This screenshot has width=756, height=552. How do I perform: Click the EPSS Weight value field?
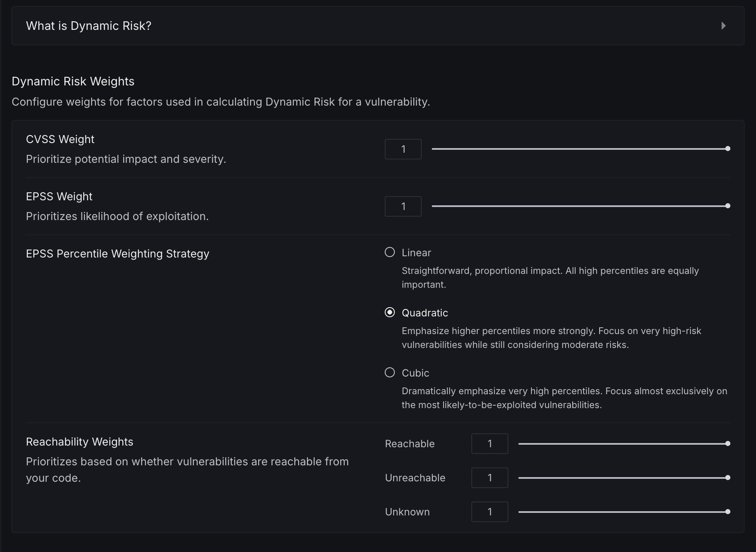403,206
